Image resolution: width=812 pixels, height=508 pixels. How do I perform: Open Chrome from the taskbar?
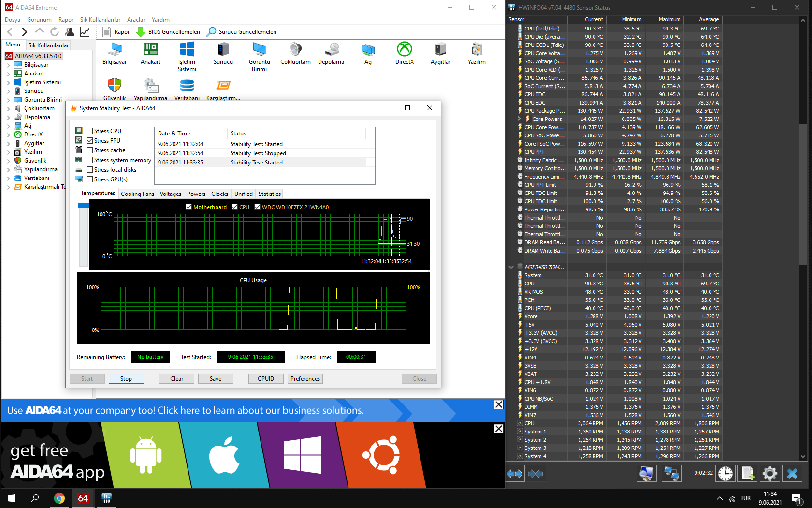tap(59, 498)
